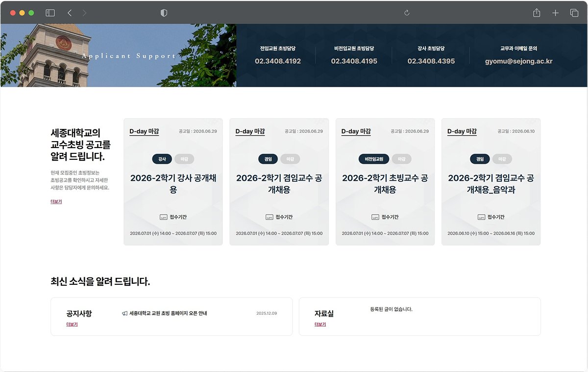Click phone number 02.3408.4195
This screenshot has width=588, height=372.
click(x=354, y=61)
